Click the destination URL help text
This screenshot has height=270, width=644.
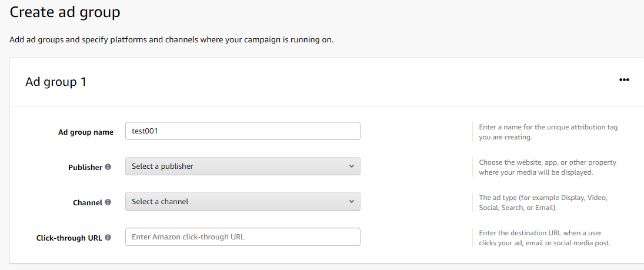pos(545,238)
